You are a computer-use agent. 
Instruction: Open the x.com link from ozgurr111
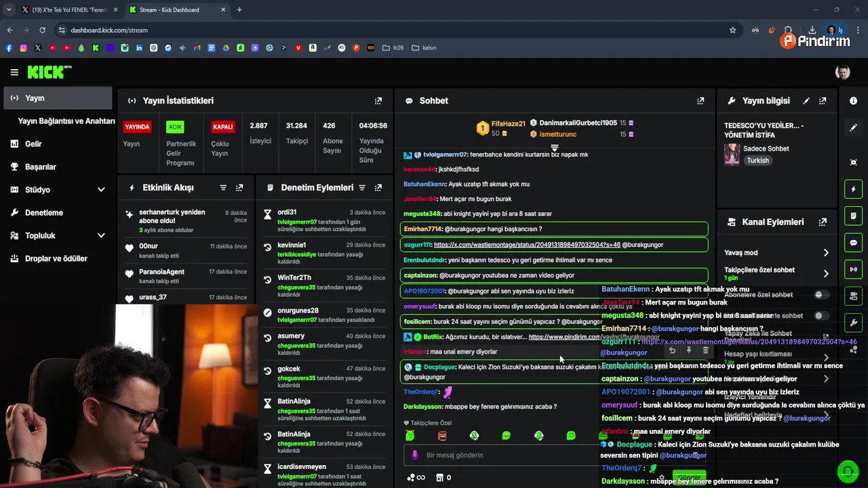pos(527,245)
